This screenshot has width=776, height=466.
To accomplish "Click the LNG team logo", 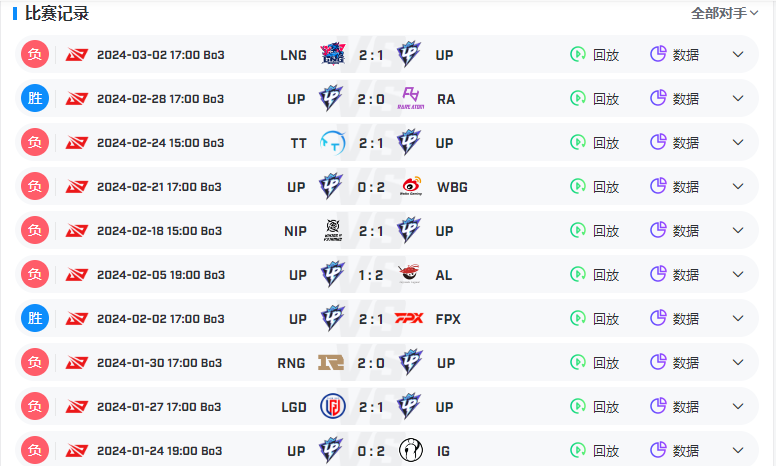I will [333, 54].
